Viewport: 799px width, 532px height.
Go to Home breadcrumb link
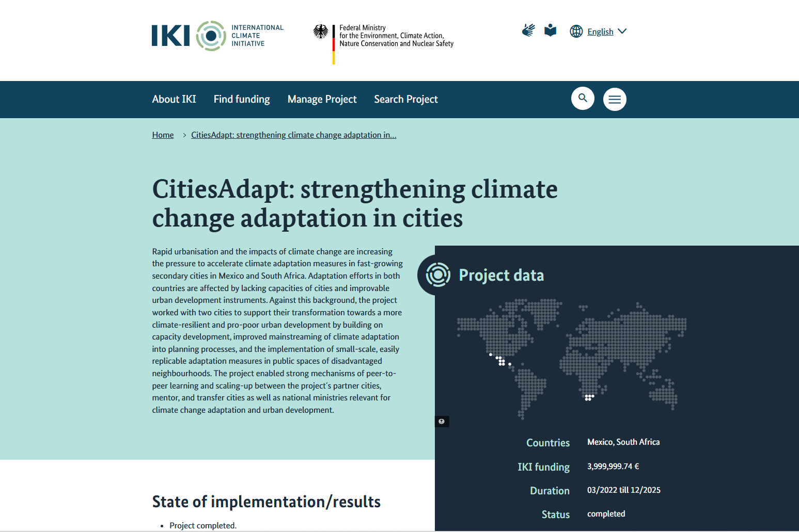click(x=163, y=135)
